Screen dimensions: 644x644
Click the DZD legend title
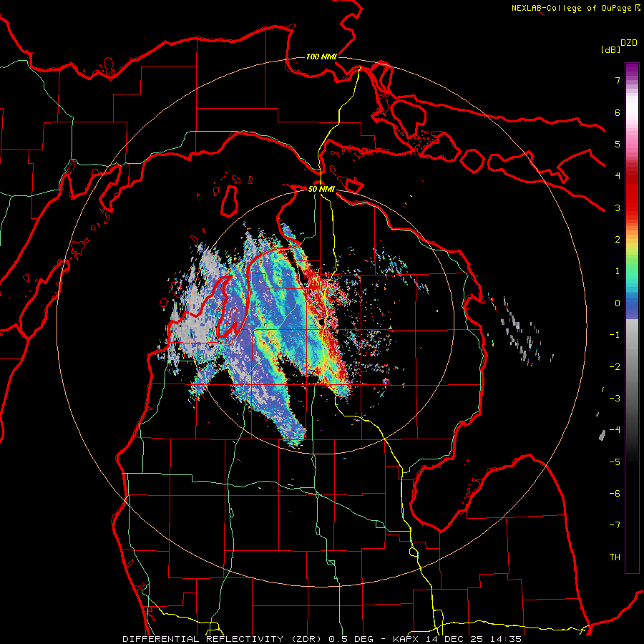(x=629, y=43)
